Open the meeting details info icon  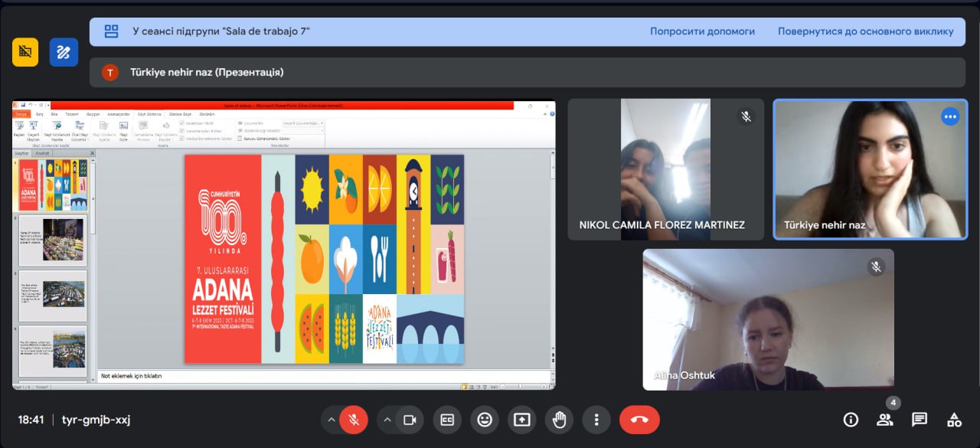(851, 420)
